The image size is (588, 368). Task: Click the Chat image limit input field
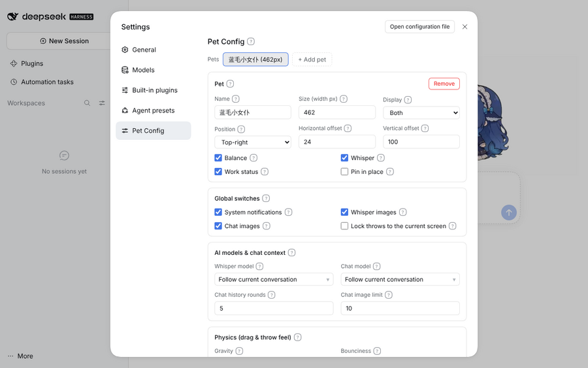pyautogui.click(x=400, y=309)
